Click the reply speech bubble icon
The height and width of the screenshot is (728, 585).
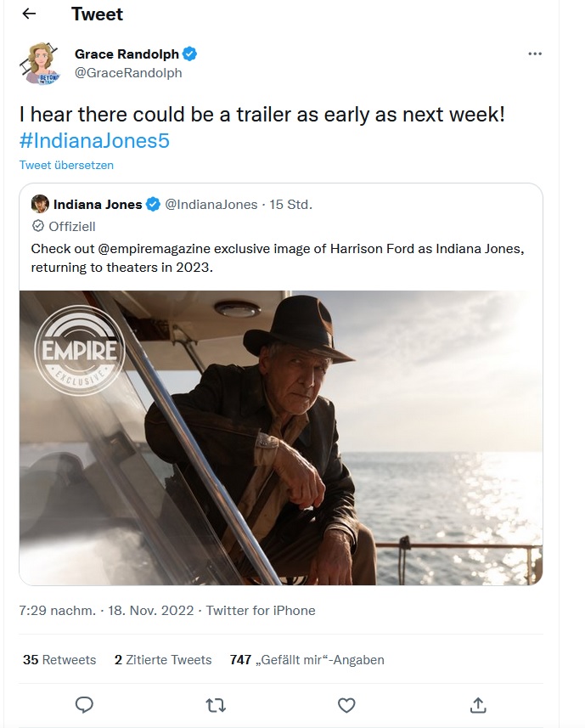point(84,704)
